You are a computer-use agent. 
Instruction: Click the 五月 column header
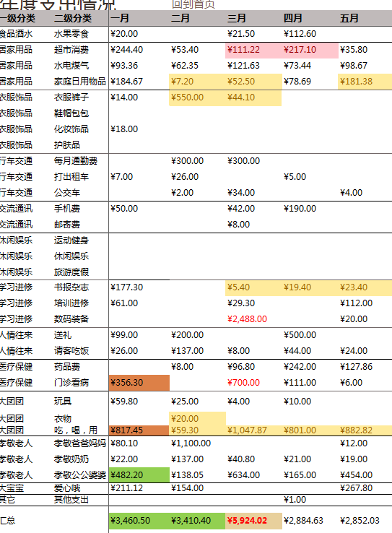click(x=349, y=18)
